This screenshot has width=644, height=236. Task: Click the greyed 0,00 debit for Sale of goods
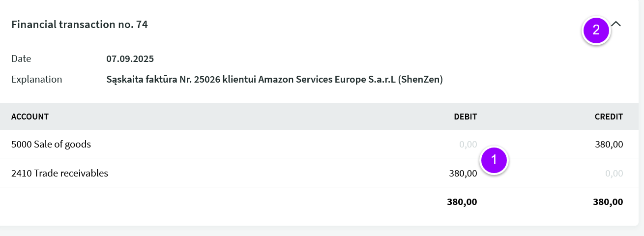(468, 145)
